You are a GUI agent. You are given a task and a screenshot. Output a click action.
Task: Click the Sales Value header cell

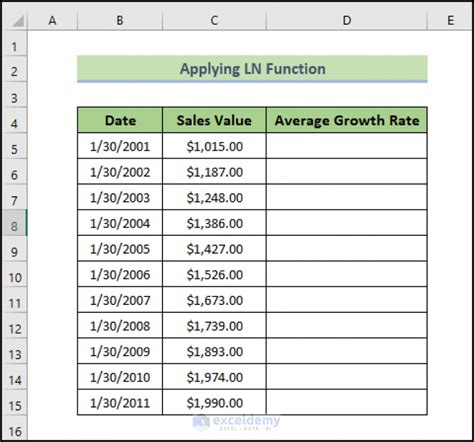(x=214, y=120)
